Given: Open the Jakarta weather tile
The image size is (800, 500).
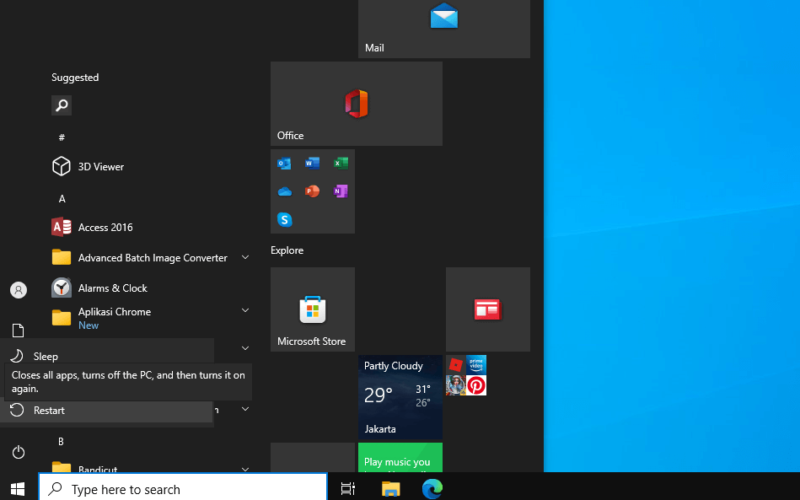Looking at the screenshot, I should (x=400, y=397).
